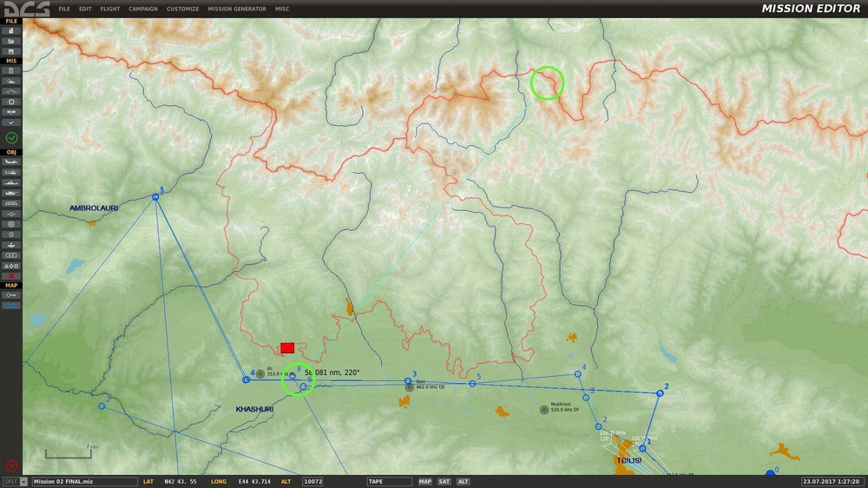The height and width of the screenshot is (488, 868).
Task: Switch map view to SAT mode
Action: point(444,481)
